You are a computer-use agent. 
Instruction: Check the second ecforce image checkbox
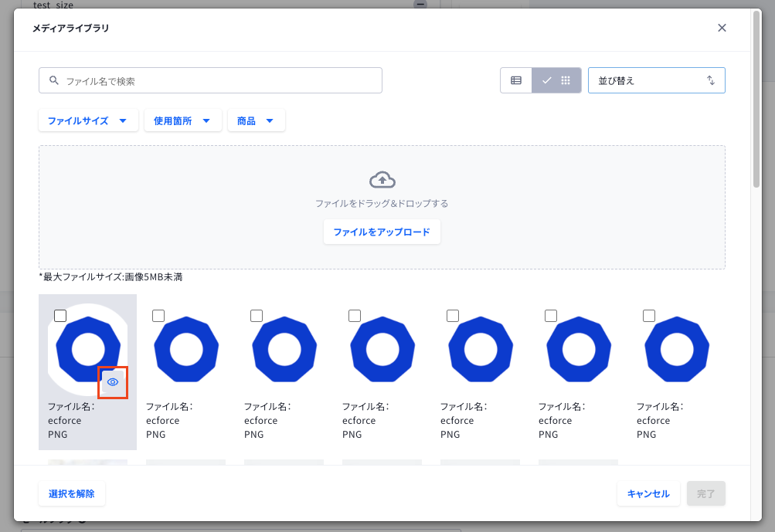pos(158,316)
